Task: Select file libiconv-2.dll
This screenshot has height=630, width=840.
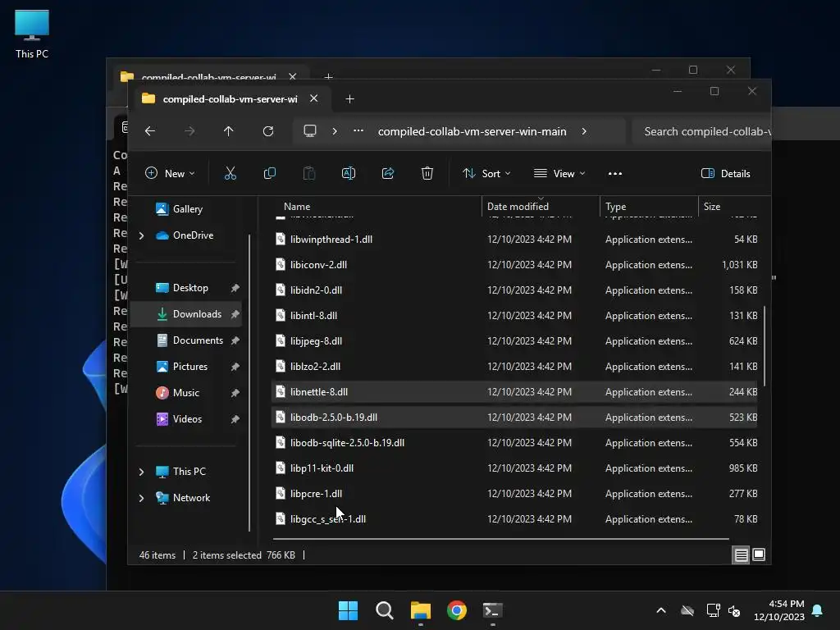Action: tap(514, 265)
